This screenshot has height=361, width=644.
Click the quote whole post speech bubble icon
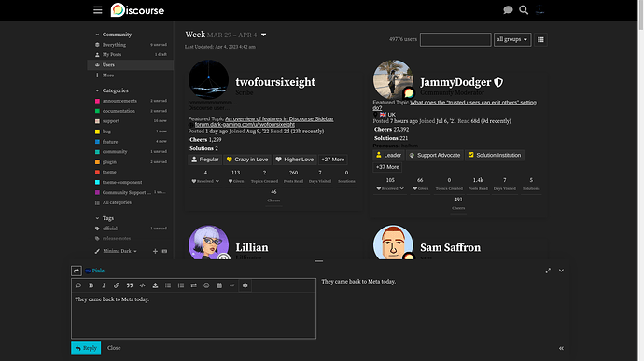point(78,285)
